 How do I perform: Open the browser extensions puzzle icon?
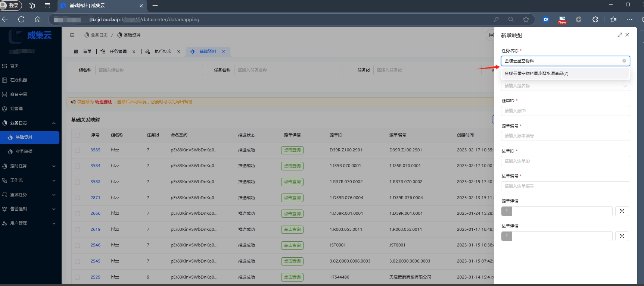(595, 19)
